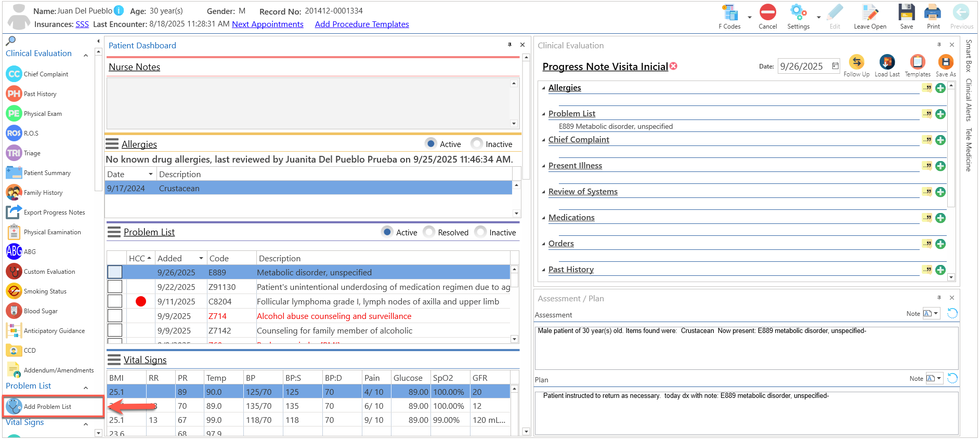980x440 pixels.
Task: Open the quote note for the Allergies section
Action: (x=927, y=88)
